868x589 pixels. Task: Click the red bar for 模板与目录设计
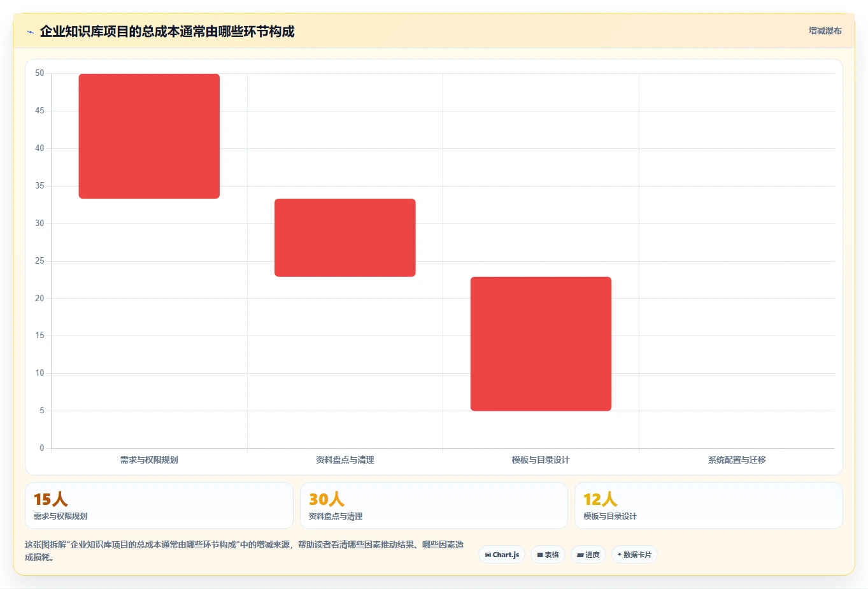541,344
